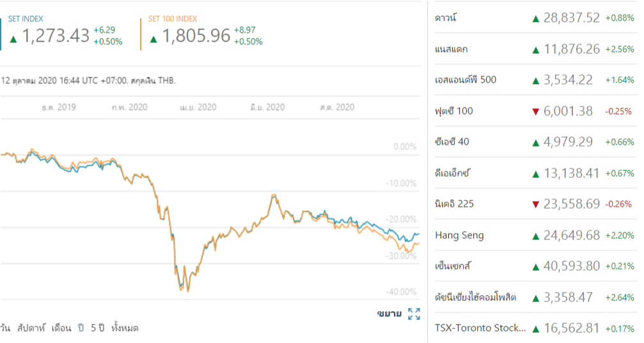Click the chart's lowest point near -40%
Viewport: 644px width, 343px height.
(187, 291)
